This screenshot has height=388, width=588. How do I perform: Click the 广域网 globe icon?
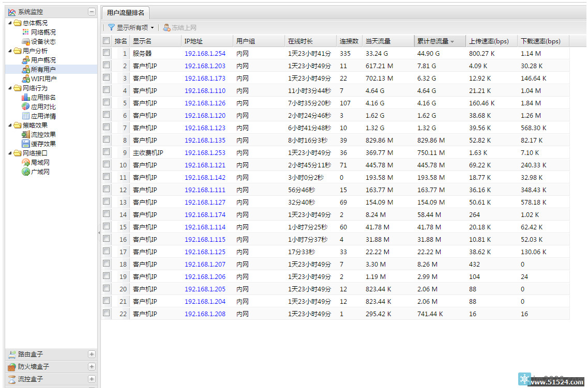tap(26, 172)
